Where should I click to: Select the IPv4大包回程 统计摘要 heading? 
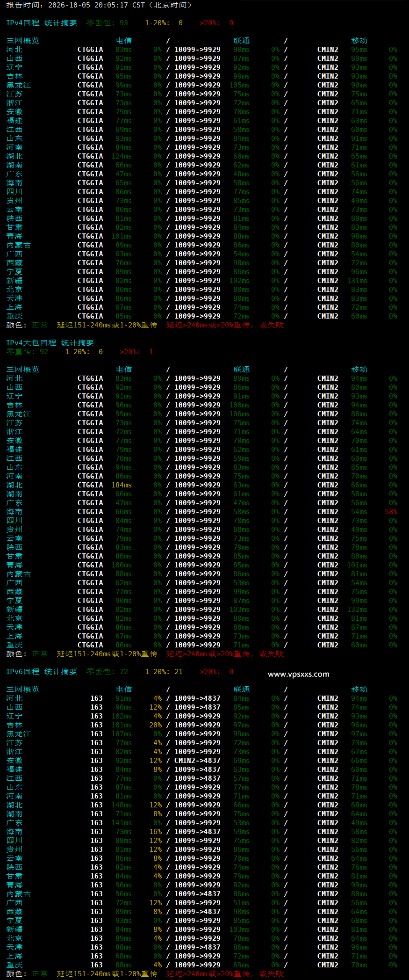pos(50,343)
